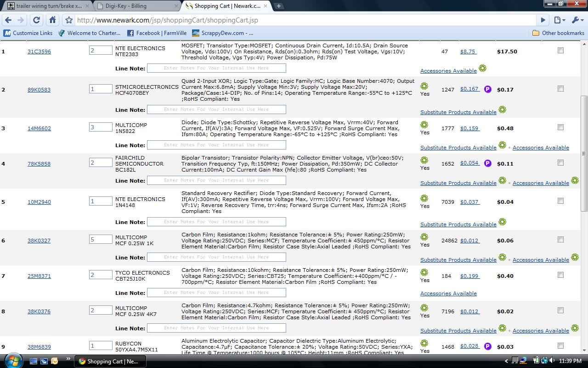
Task: Open part number 89K0583 link
Action: (x=39, y=90)
